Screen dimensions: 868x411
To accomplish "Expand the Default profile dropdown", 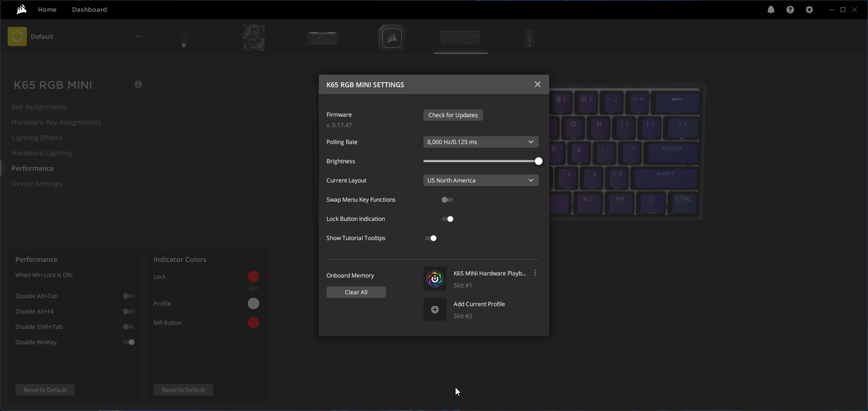I will tap(138, 36).
